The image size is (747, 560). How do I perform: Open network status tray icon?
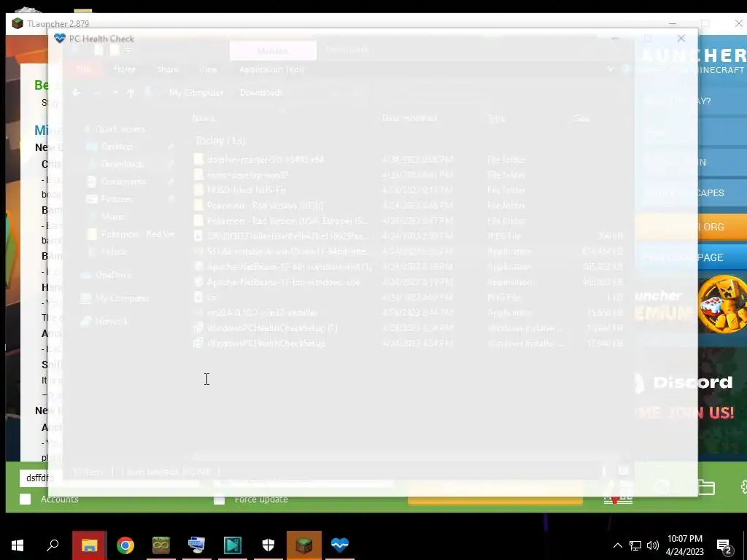click(x=635, y=545)
